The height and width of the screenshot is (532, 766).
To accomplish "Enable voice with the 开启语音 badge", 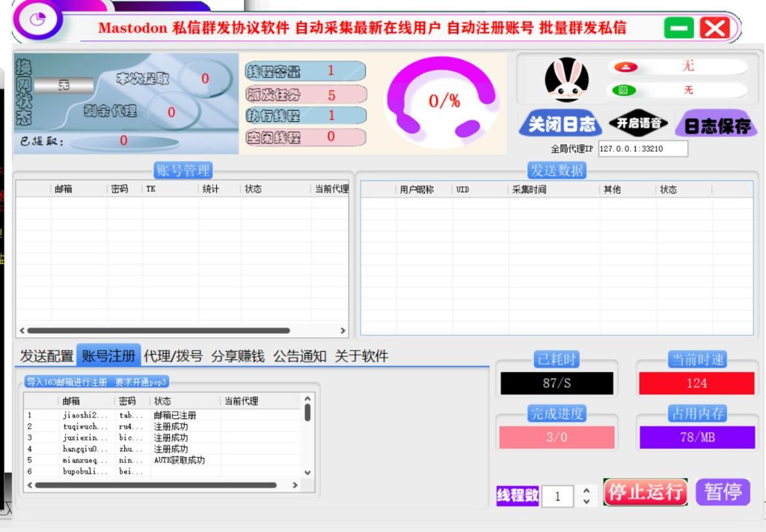I will 638,123.
